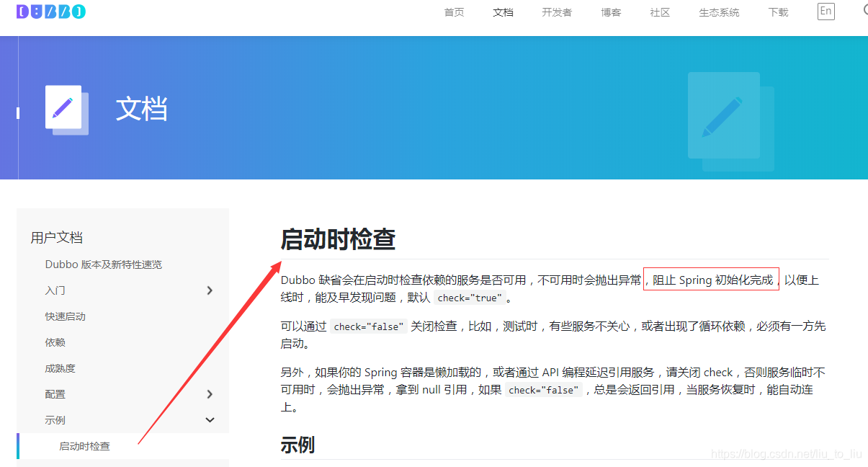This screenshot has width=868, height=467.
Task: Click the pencil document icon in the banner
Action: click(x=63, y=107)
